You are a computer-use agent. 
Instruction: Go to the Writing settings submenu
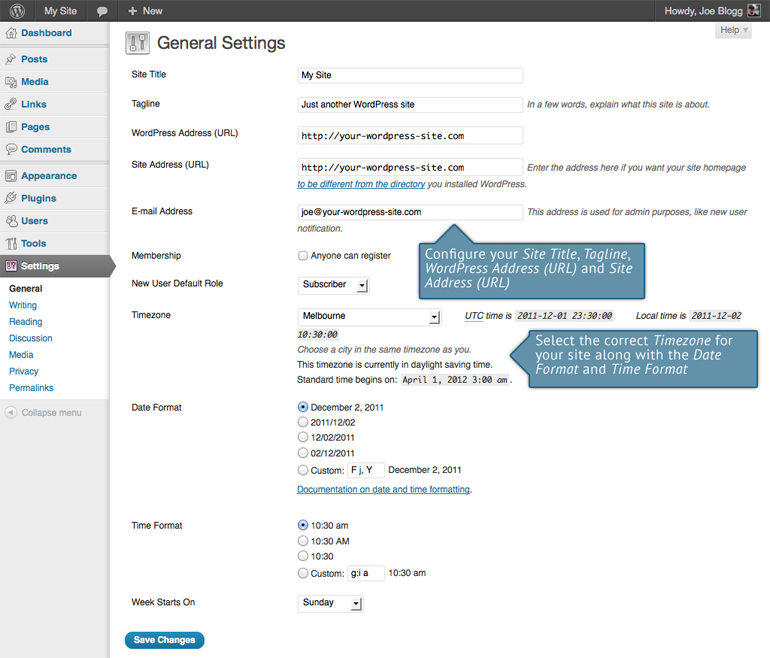(x=23, y=305)
